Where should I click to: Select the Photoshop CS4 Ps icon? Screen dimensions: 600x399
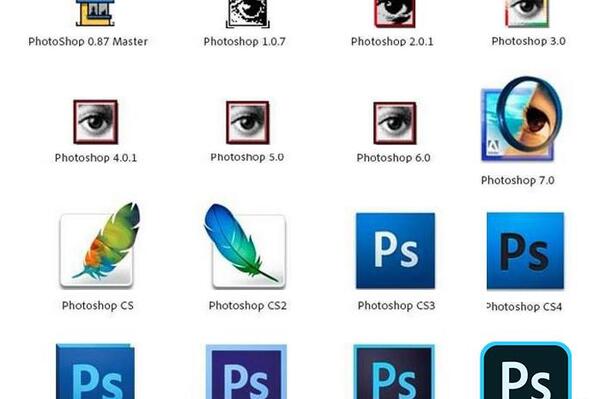click(x=525, y=251)
